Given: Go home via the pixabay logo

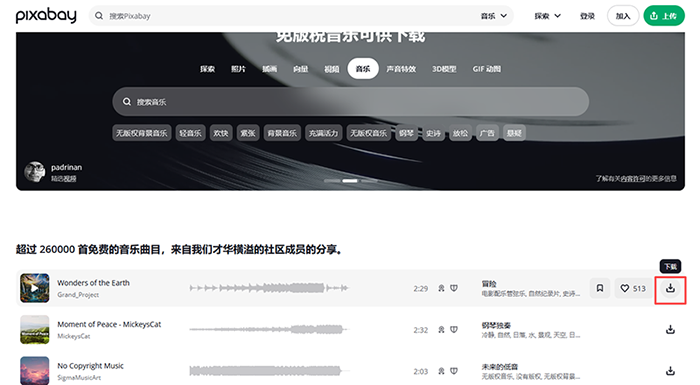Looking at the screenshot, I should pos(46,16).
